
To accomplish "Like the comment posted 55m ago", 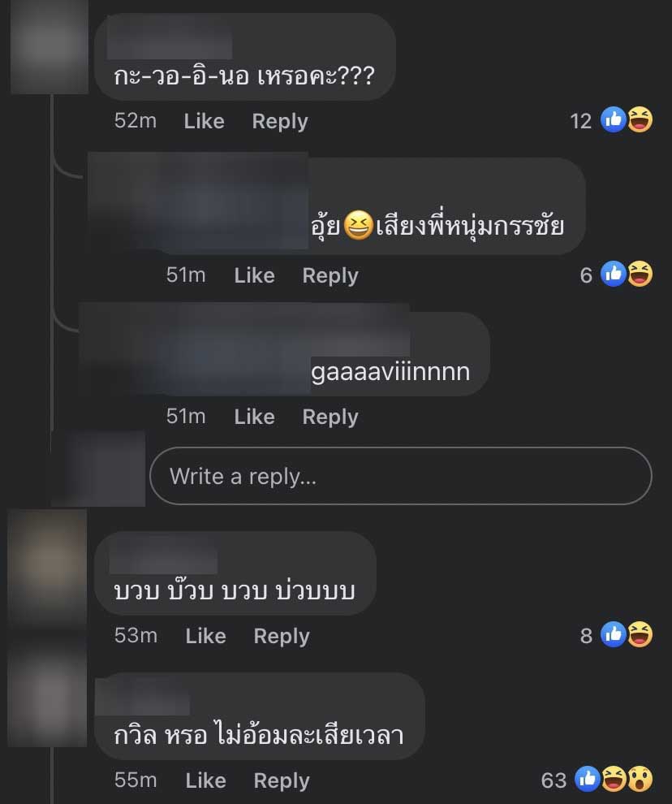I will 205,780.
